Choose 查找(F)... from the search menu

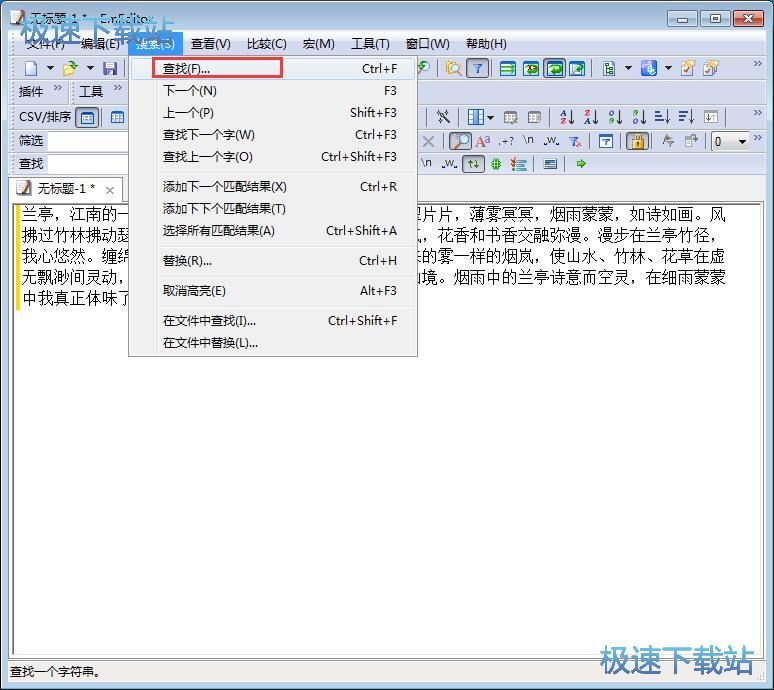tap(273, 69)
